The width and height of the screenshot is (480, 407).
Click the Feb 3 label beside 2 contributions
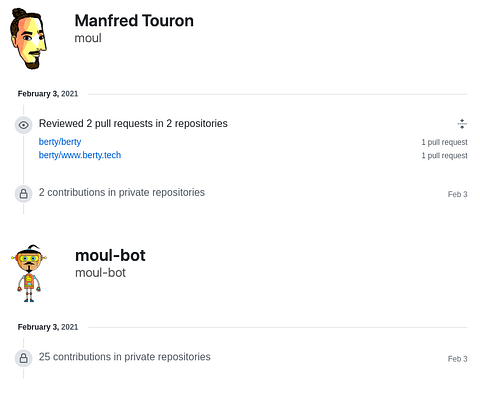click(457, 194)
